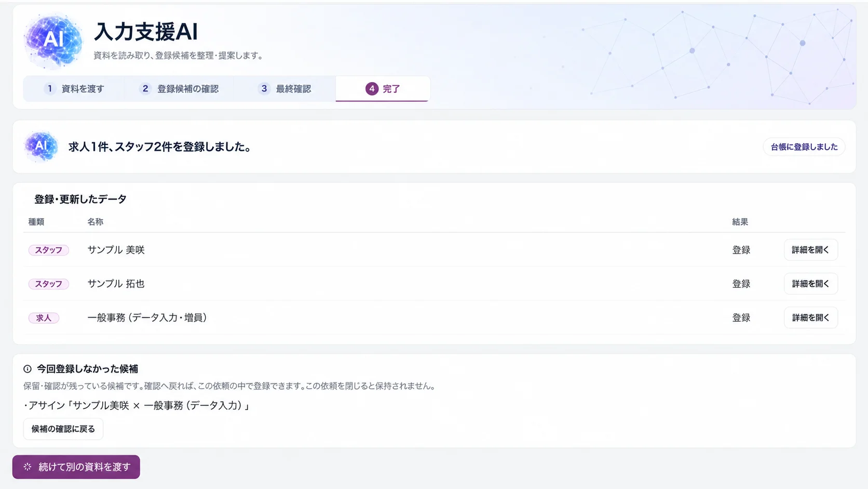Image resolution: width=868 pixels, height=489 pixels.
Task: Click the 求人1件、スタッフ2件を登録しました message
Action: (x=160, y=147)
